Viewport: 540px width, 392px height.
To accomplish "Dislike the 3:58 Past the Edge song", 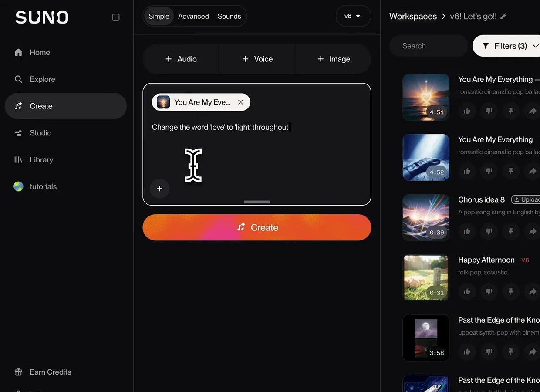I will (489, 352).
